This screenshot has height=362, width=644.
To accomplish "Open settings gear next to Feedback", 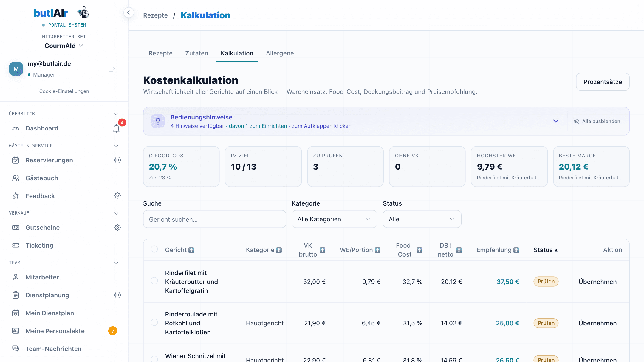I will pyautogui.click(x=117, y=196).
